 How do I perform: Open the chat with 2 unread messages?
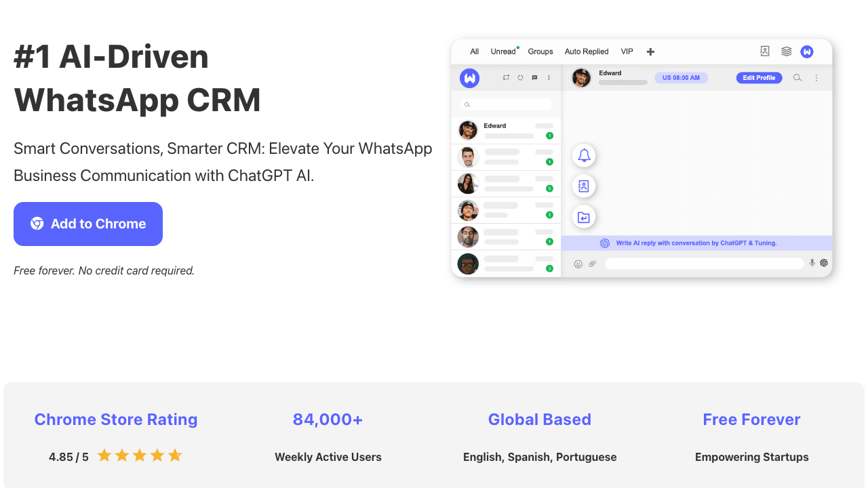[x=506, y=210]
